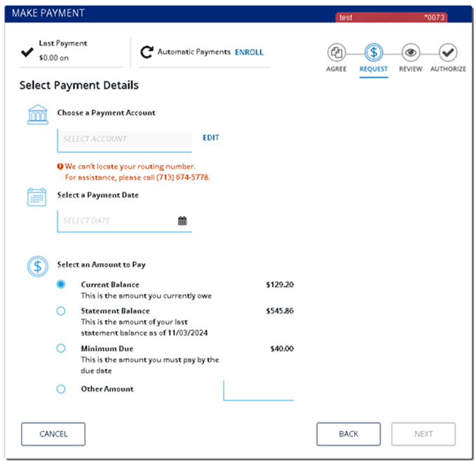The width and height of the screenshot is (476, 461).
Task: Click the Agree step documents icon
Action: [x=336, y=53]
